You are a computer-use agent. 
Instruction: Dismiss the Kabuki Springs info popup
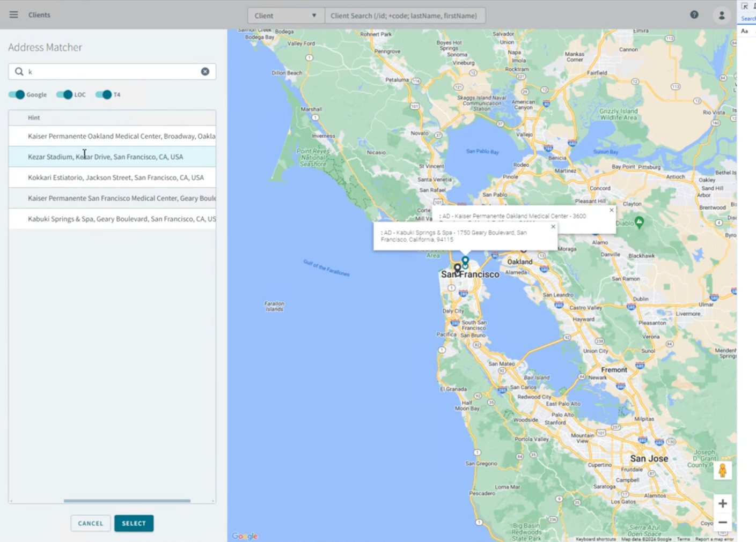[x=553, y=226]
